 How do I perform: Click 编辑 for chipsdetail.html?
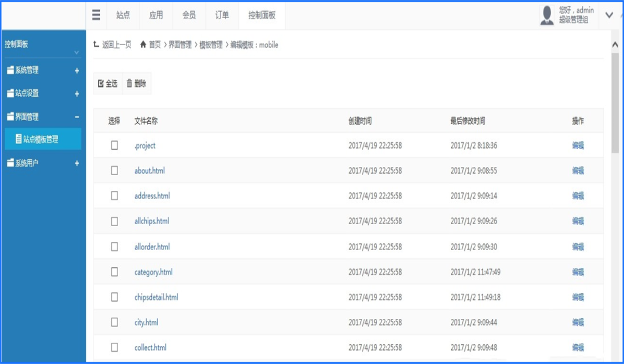(578, 297)
